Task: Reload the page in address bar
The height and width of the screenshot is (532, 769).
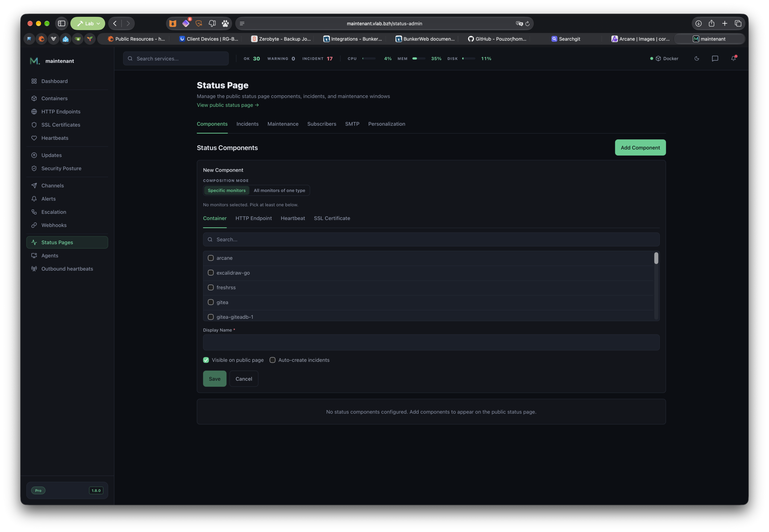Action: click(527, 23)
